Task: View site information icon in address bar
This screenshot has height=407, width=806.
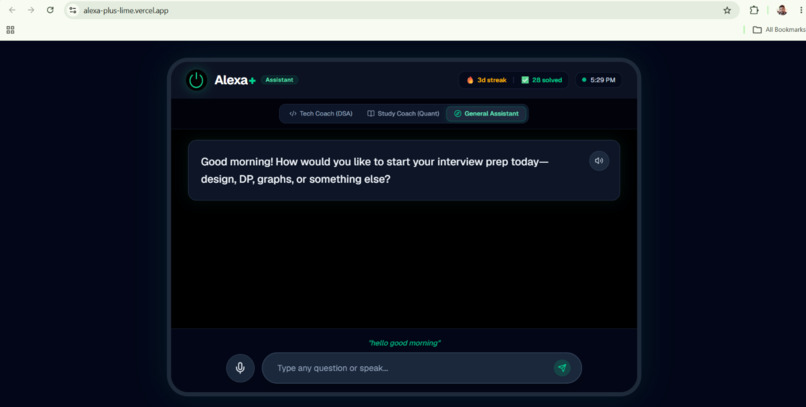Action: [73, 10]
